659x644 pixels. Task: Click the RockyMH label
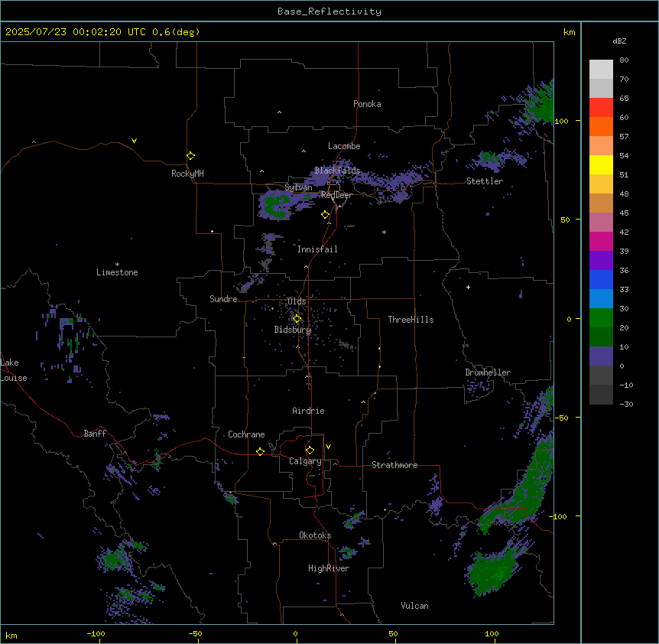point(187,174)
